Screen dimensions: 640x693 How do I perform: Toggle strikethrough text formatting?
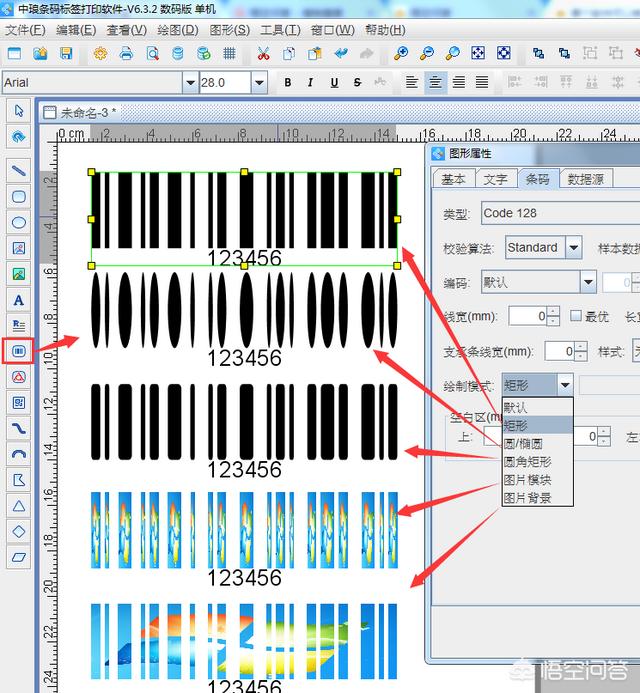pyautogui.click(x=357, y=82)
